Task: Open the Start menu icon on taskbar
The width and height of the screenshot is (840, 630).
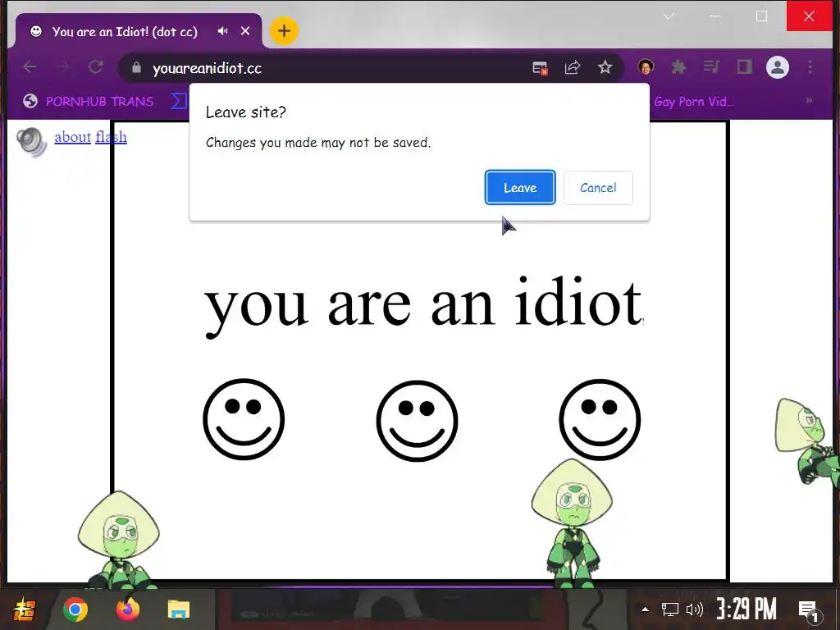Action: coord(24,609)
